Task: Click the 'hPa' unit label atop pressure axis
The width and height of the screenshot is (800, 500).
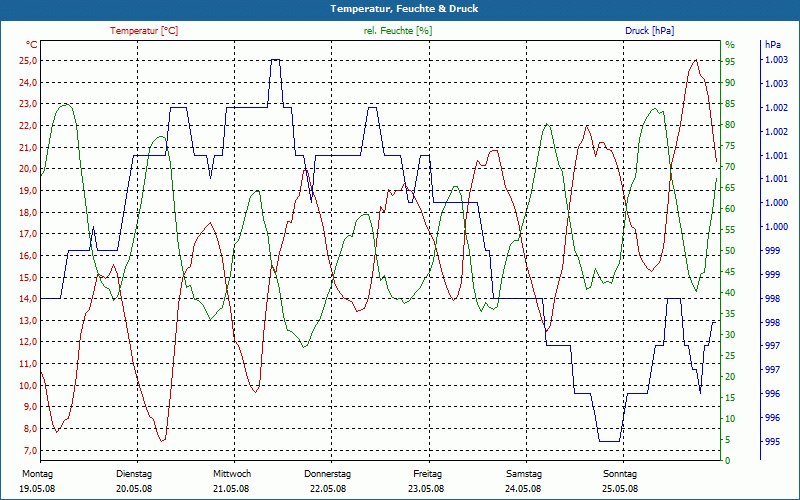Action: coord(773,44)
